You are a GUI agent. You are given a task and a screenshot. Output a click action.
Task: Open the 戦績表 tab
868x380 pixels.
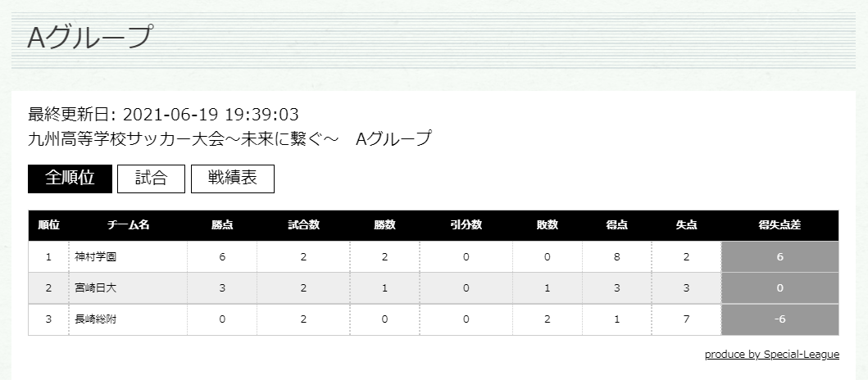click(233, 178)
